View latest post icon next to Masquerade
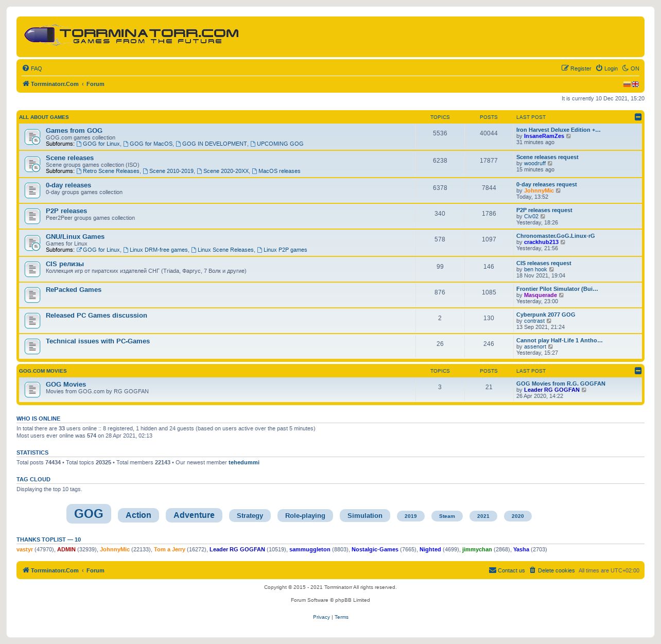 (562, 295)
